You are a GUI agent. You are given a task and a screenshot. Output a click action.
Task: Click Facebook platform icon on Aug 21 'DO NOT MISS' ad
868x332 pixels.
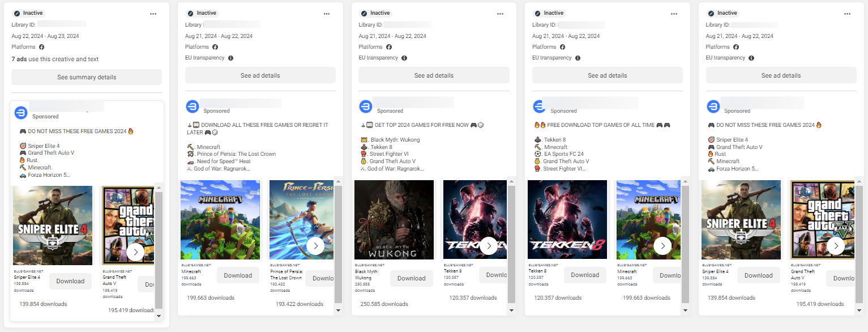(x=736, y=47)
